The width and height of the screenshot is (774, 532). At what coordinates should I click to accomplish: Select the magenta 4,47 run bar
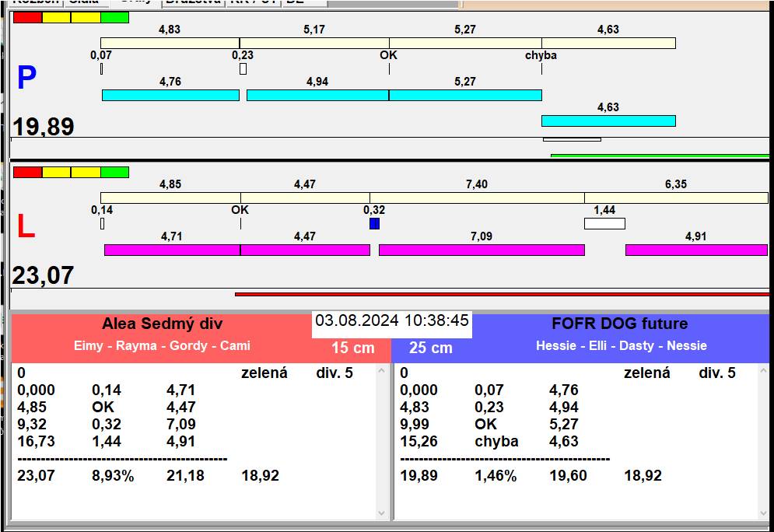(305, 250)
